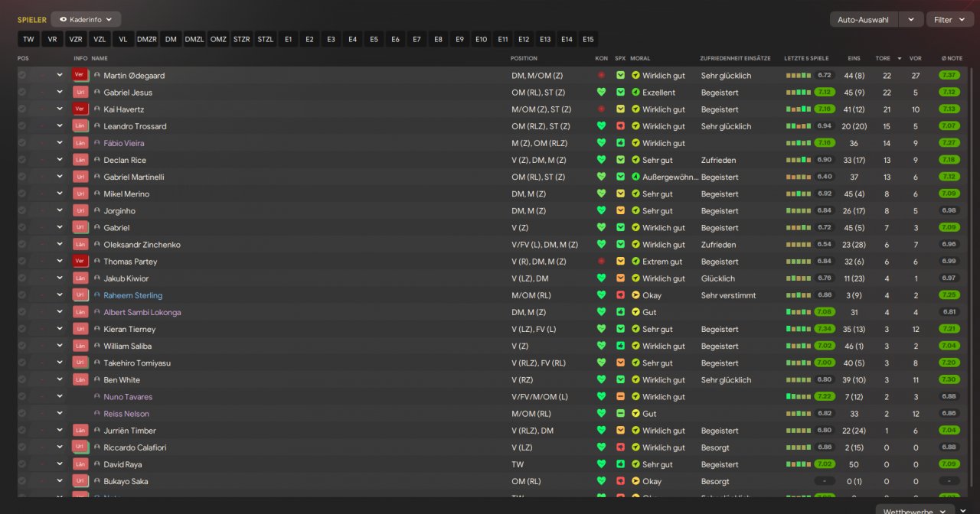Click the morale icon for Bukayo Saka
980x514 pixels.
pos(635,481)
